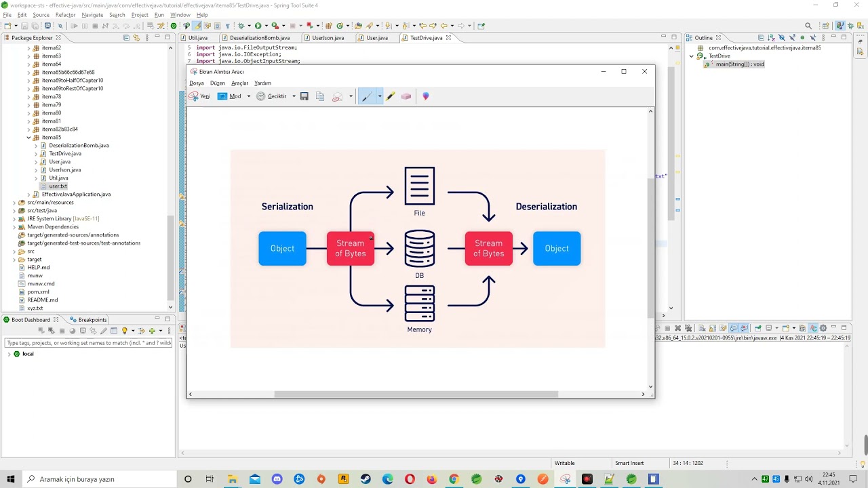Image resolution: width=868 pixels, height=488 pixels.
Task: Open Yardım menu in snipping tool
Action: click(262, 83)
